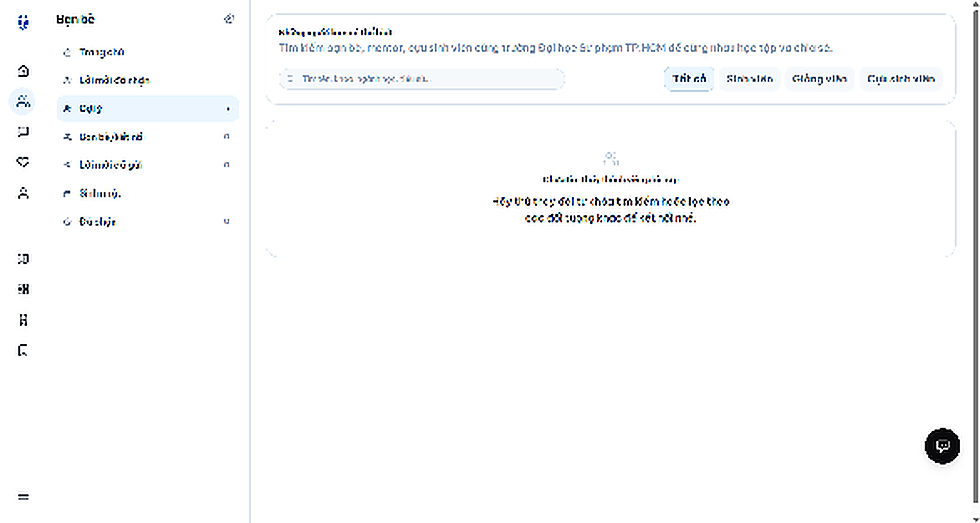Click the heart icon in left rail
980x523 pixels.
pyautogui.click(x=23, y=162)
